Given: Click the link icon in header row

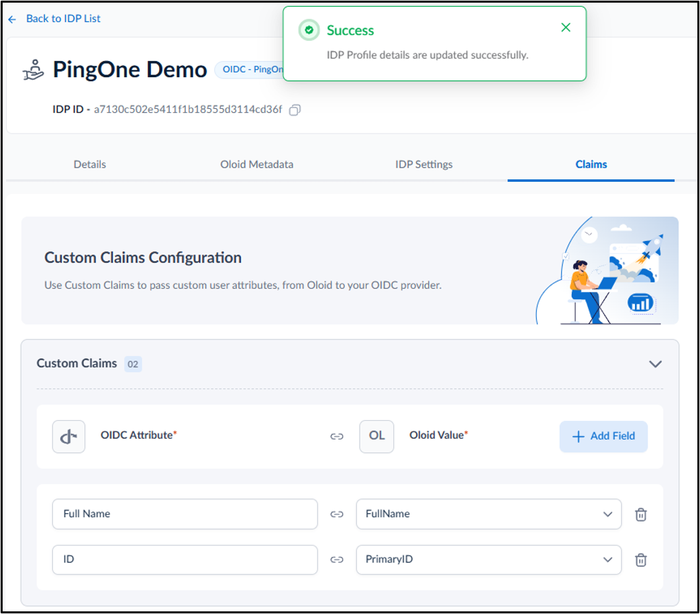Looking at the screenshot, I should [x=337, y=436].
